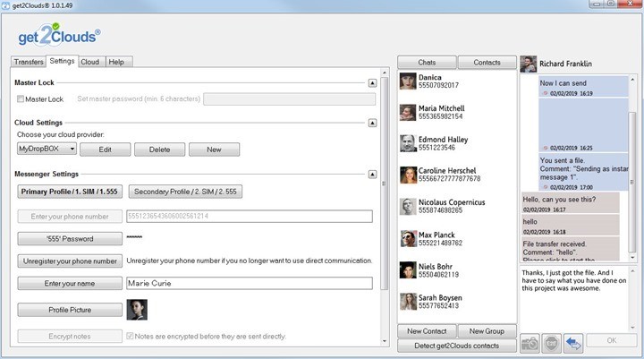The height and width of the screenshot is (359, 644).
Task: Click the '555' Password button
Action: [70, 239]
